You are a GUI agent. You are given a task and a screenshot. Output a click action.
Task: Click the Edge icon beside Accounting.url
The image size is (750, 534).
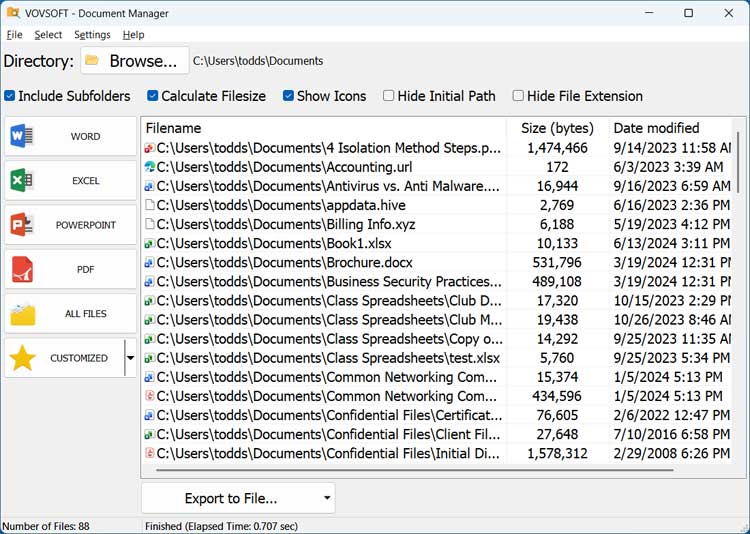click(150, 167)
